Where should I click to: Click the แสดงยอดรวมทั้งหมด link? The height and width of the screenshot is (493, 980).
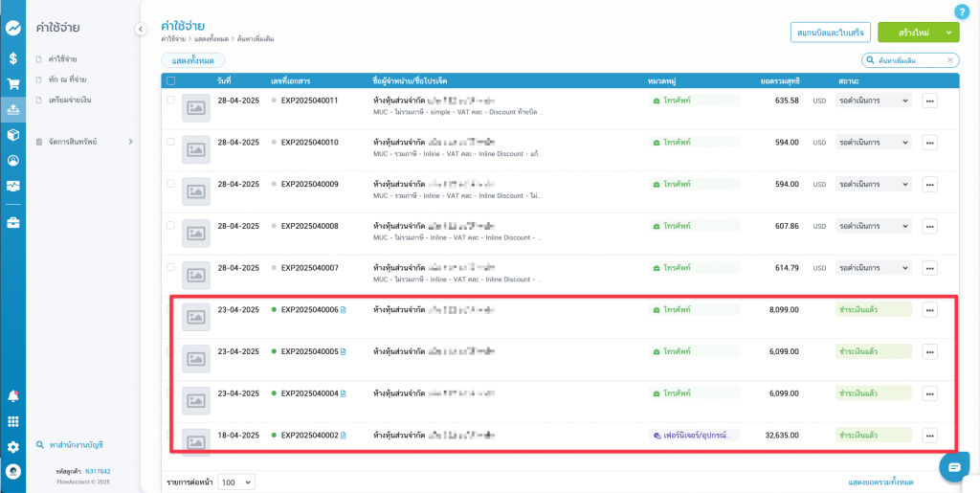pyautogui.click(x=880, y=482)
